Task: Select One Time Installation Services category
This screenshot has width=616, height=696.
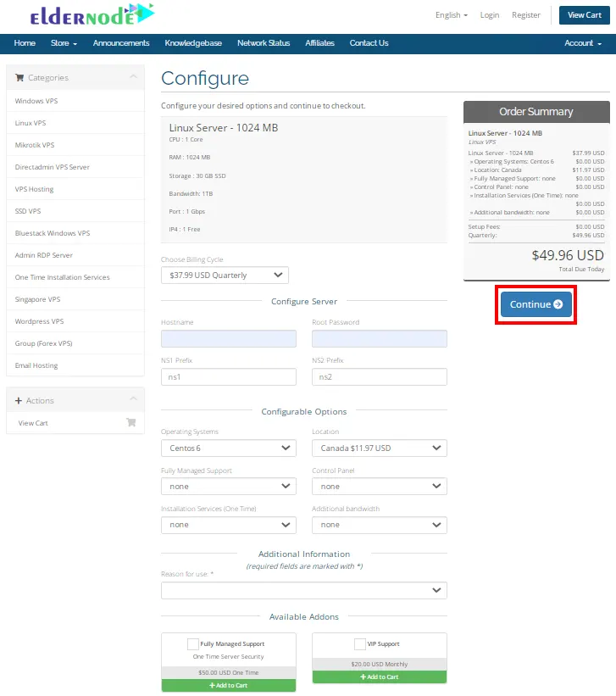Action: click(75, 277)
